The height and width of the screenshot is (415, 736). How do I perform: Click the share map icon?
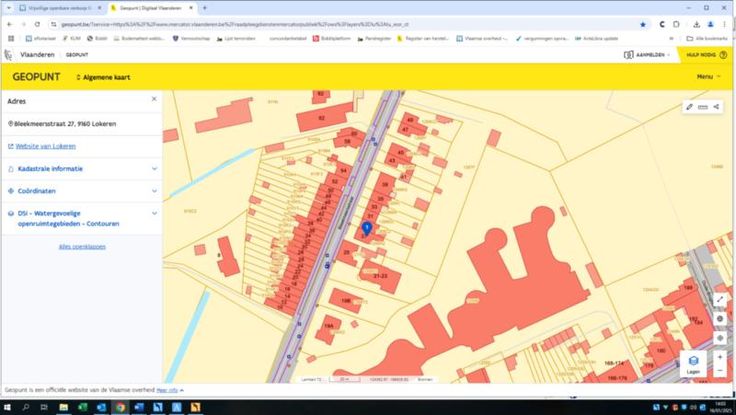tap(717, 106)
